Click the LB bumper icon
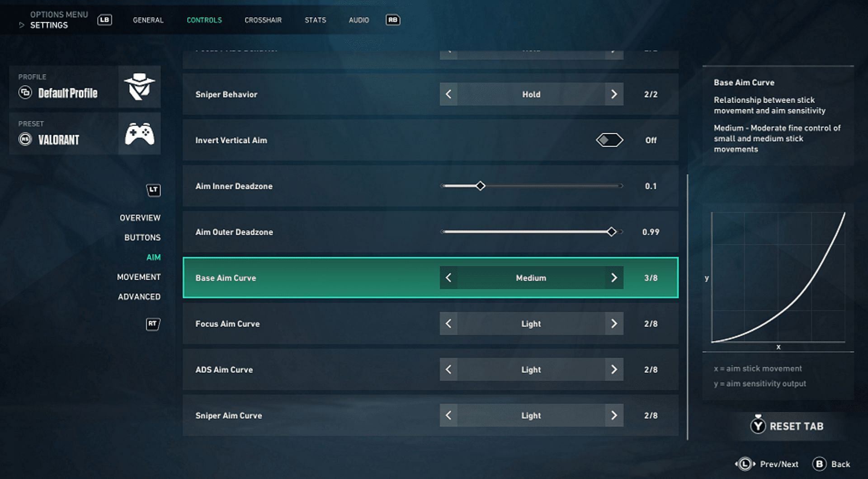The width and height of the screenshot is (868, 479). (x=104, y=20)
